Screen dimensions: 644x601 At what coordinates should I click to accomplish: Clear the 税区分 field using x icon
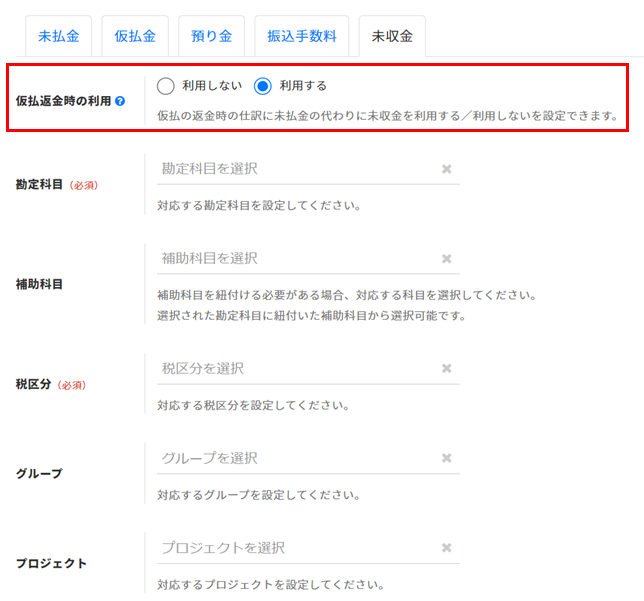click(x=447, y=369)
